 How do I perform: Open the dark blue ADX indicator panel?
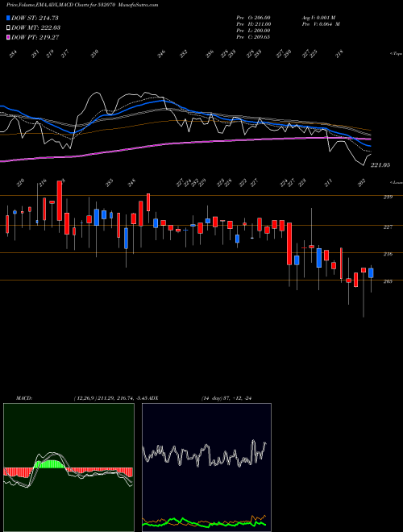coord(206,468)
